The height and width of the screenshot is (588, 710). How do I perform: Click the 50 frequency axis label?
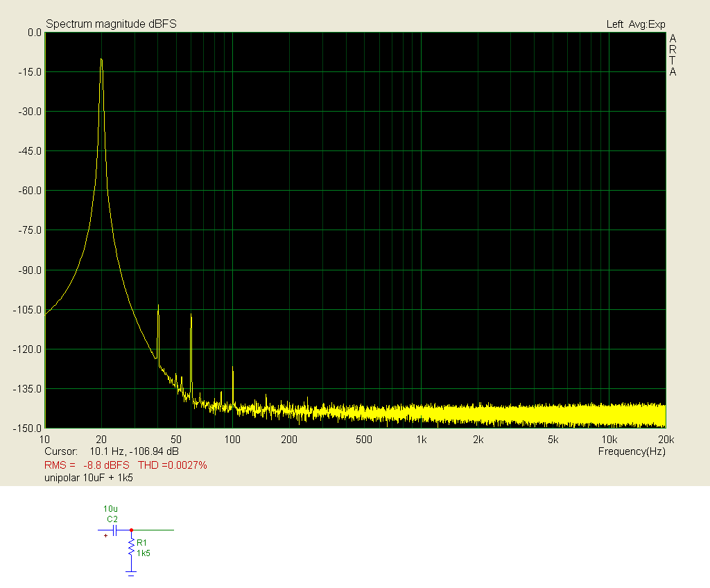coord(176,440)
